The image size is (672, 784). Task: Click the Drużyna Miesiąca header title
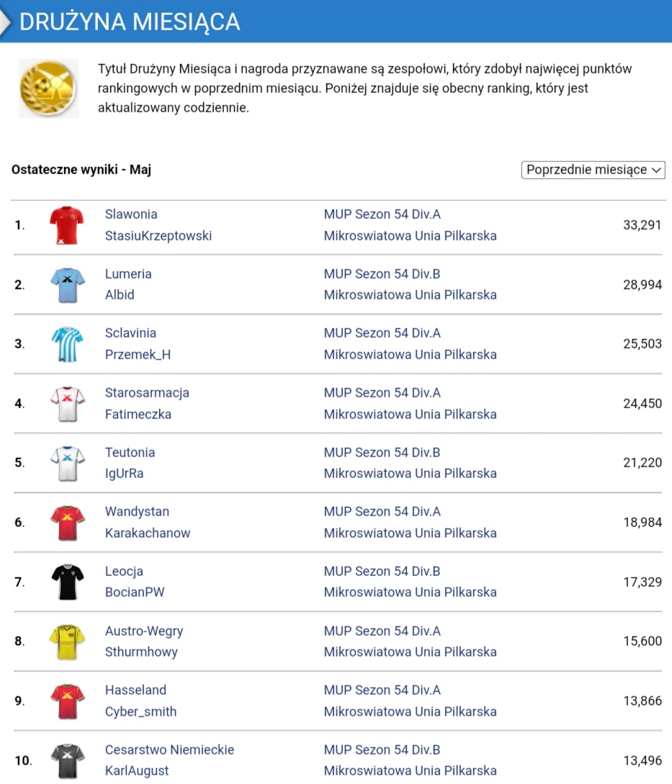[x=130, y=22]
